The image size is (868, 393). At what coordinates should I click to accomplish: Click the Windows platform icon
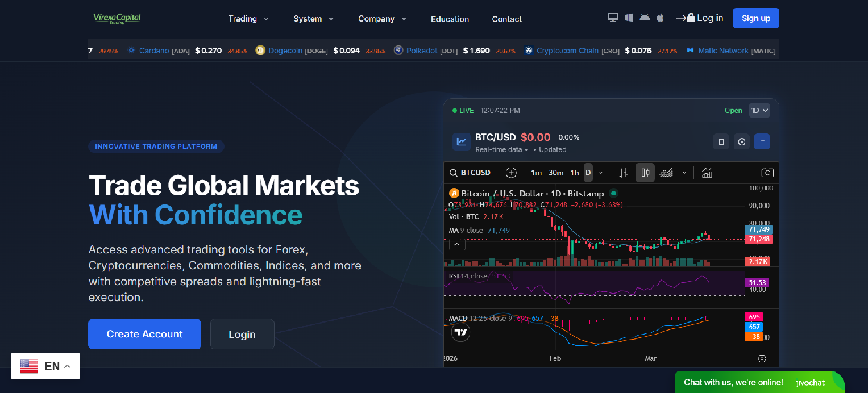point(629,18)
